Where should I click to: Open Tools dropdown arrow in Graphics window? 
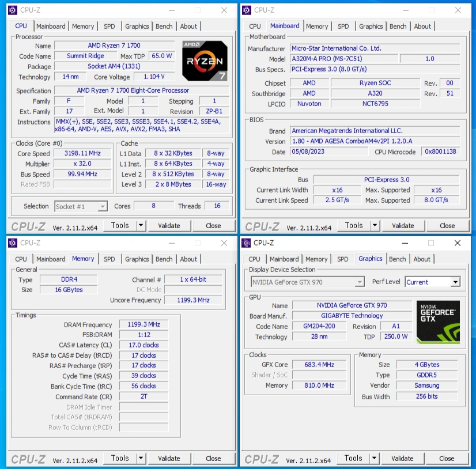click(374, 458)
